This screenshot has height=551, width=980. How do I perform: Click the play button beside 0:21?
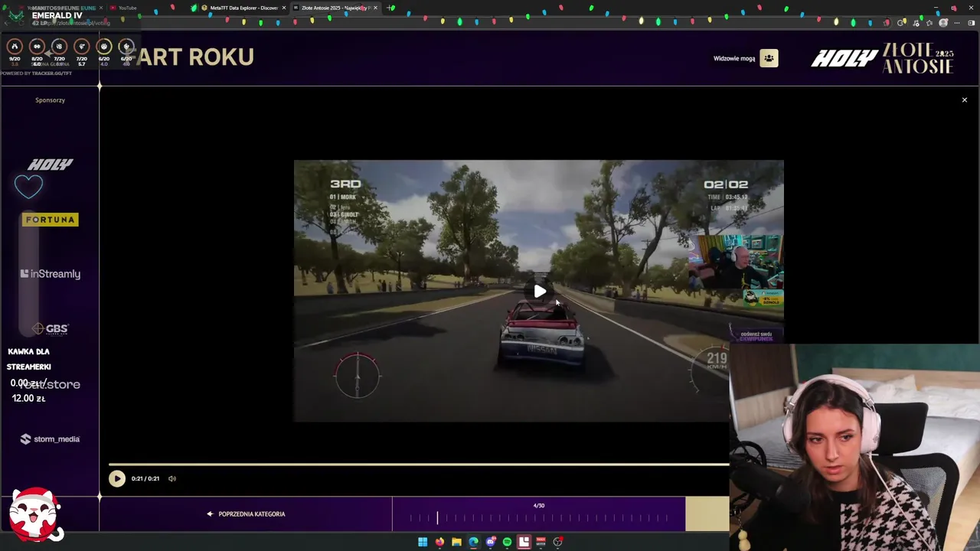116,478
